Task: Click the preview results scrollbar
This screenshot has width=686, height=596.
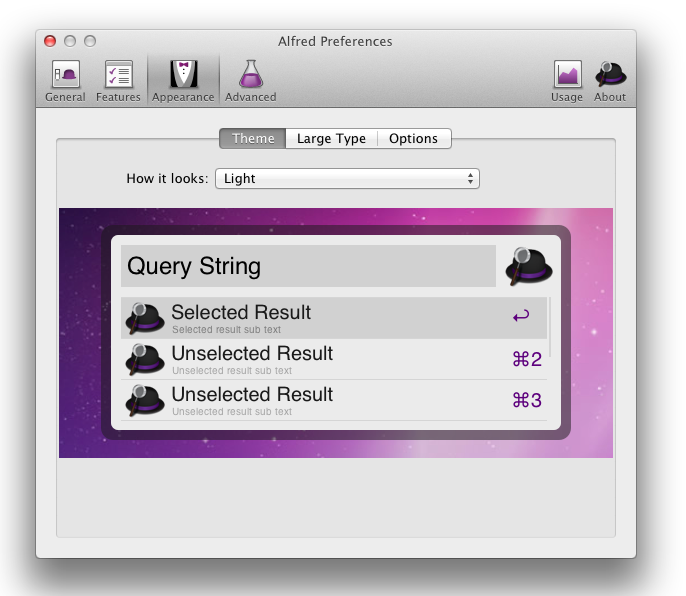Action: coord(550,327)
